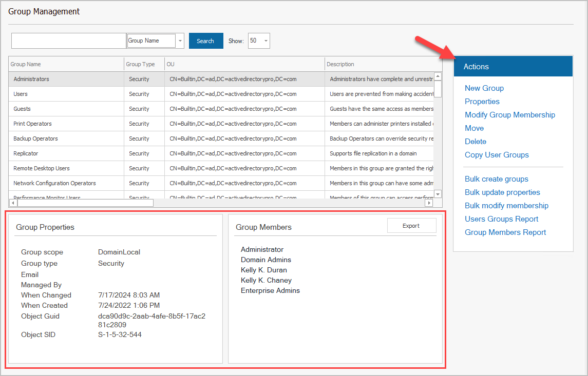
Task: Sort by the Group Type column header
Action: coord(140,64)
